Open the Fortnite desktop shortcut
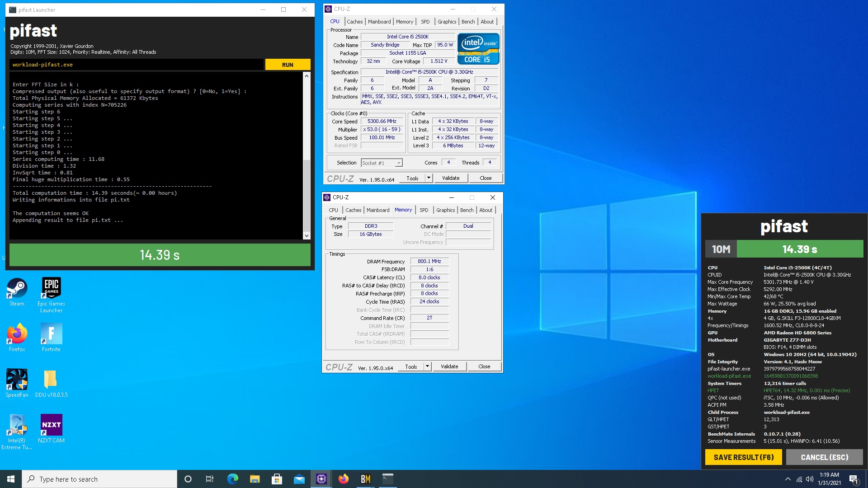Image resolution: width=868 pixels, height=488 pixels. click(51, 338)
